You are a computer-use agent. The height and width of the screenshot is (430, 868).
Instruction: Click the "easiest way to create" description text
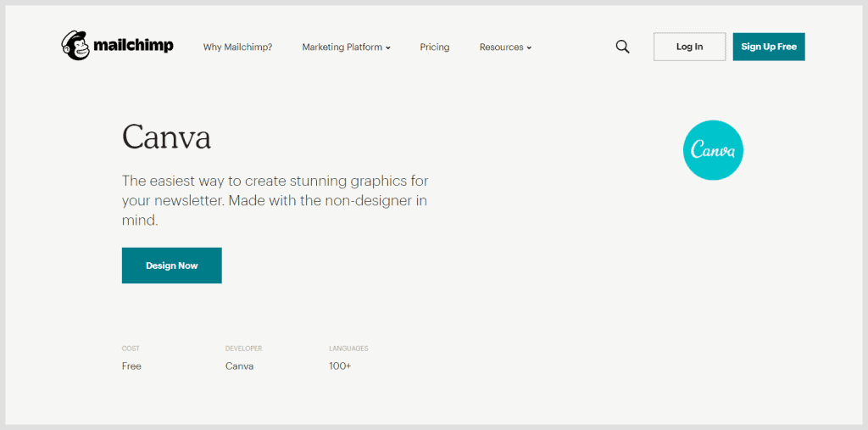[275, 201]
